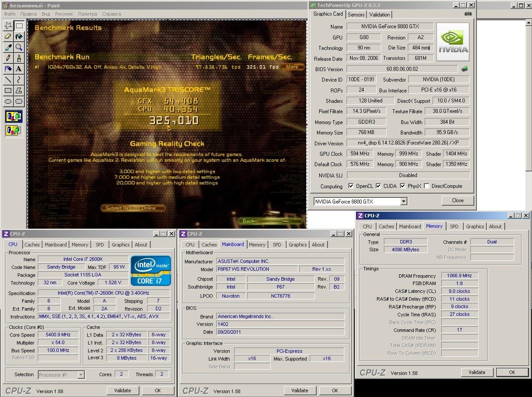Click the BIOS Date 09/20/2011 field
This screenshot has height=397, width=532.
pos(280,332)
